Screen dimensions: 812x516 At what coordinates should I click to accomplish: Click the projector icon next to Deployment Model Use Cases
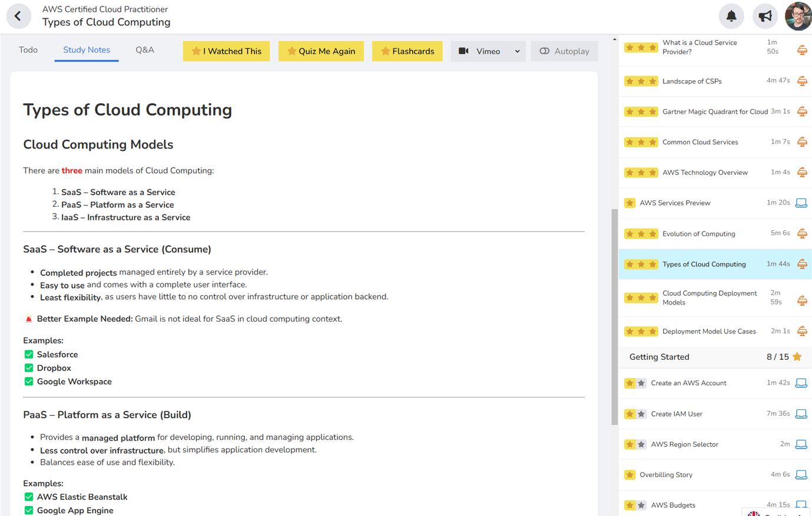coord(802,331)
